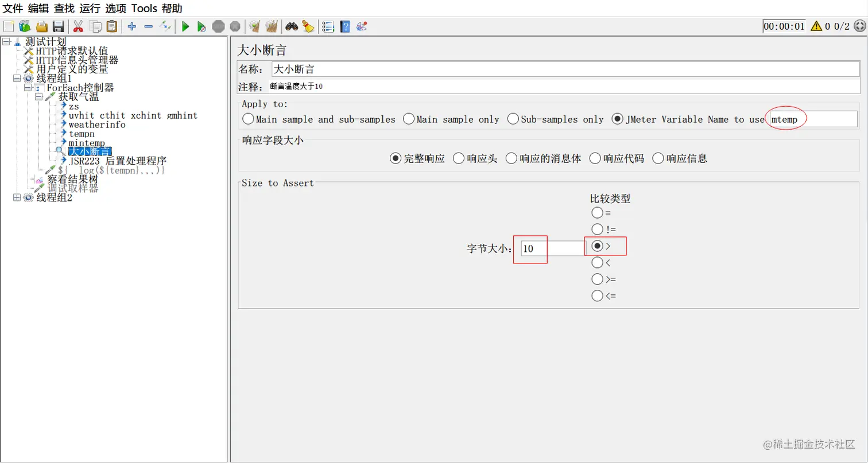The height and width of the screenshot is (463, 868).
Task: Open the Tools menu
Action: [144, 8]
